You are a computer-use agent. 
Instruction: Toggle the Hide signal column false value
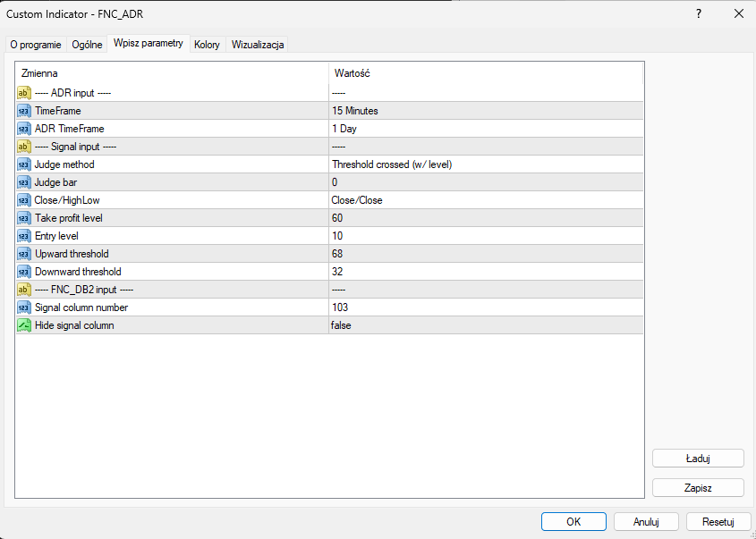(485, 325)
